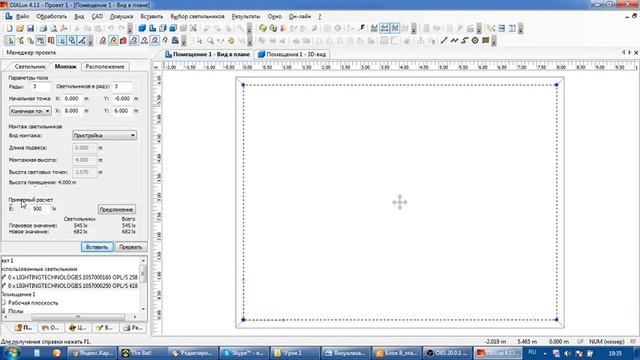Open bottom panel tab labeled Ре

[133, 328]
